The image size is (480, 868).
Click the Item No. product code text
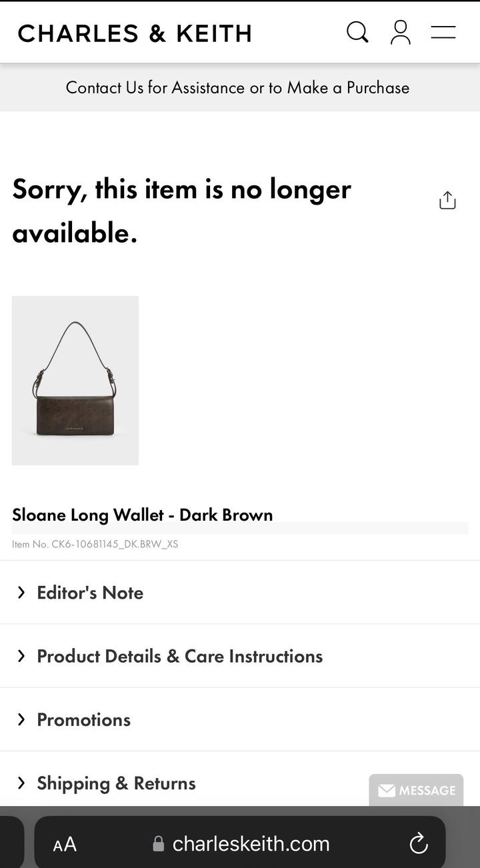pyautogui.click(x=95, y=544)
